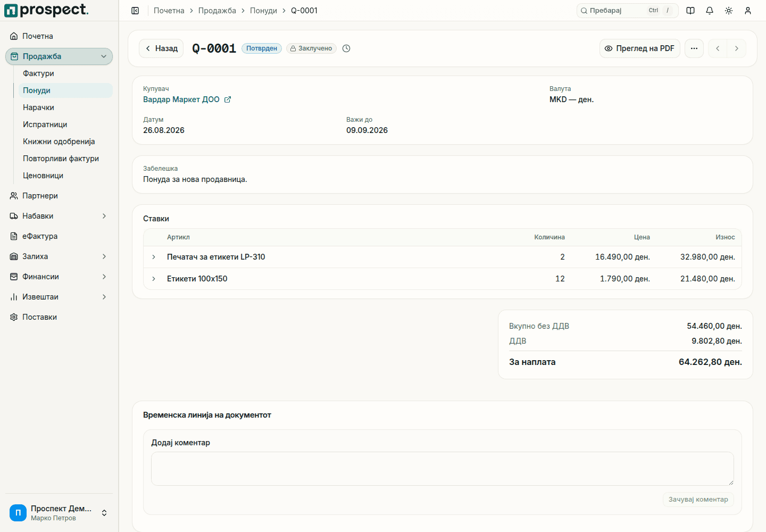Go to the previous quote arrow
The image size is (766, 532).
(x=718, y=48)
